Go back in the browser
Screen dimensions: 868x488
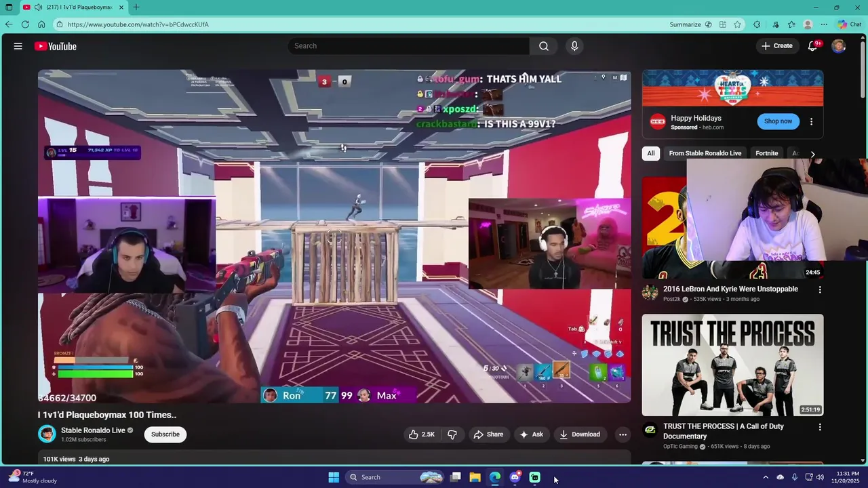pos(9,24)
